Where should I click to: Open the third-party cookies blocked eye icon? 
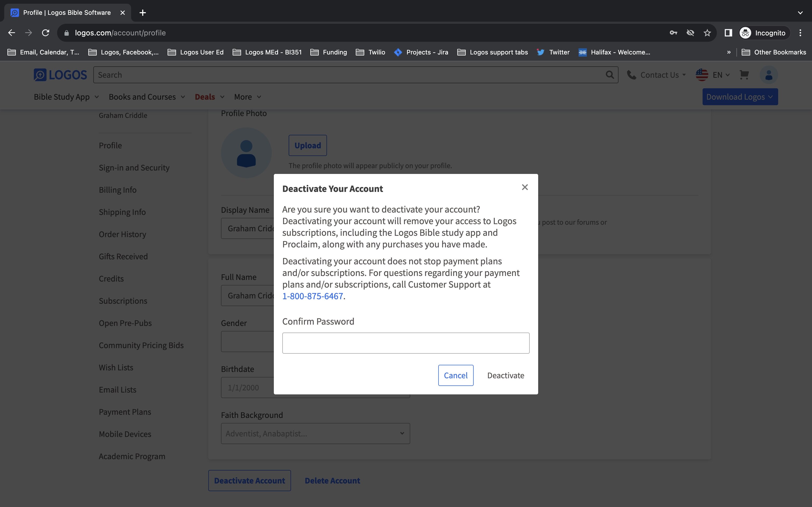[x=690, y=33]
